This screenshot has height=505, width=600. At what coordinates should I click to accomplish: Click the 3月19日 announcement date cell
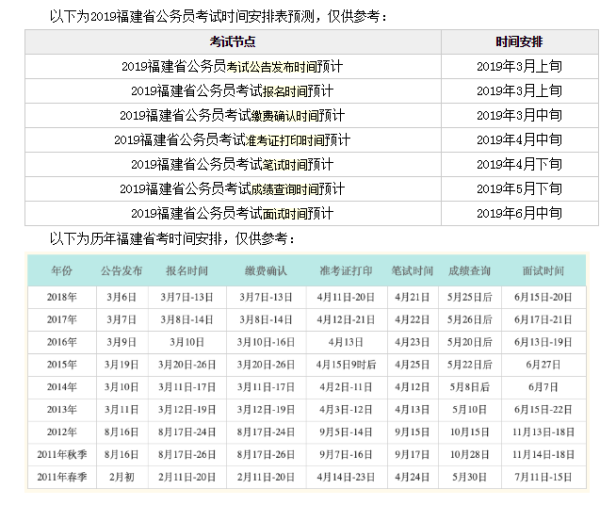click(122, 365)
